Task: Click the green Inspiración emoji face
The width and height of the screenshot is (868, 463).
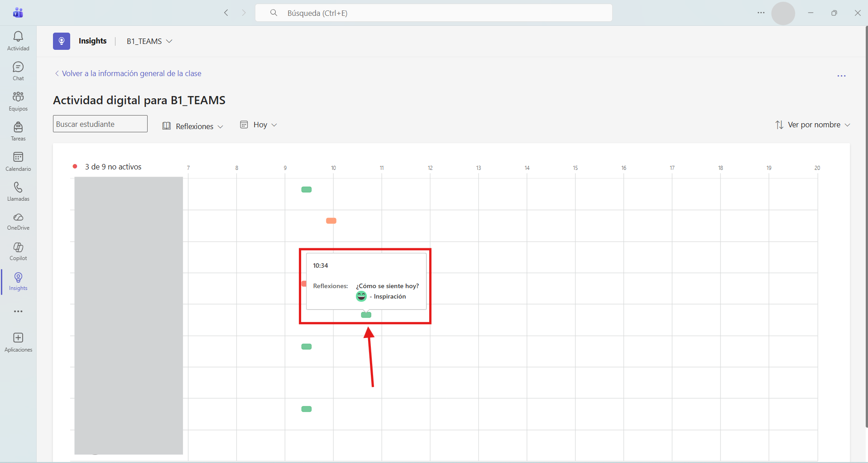Action: [x=361, y=296]
